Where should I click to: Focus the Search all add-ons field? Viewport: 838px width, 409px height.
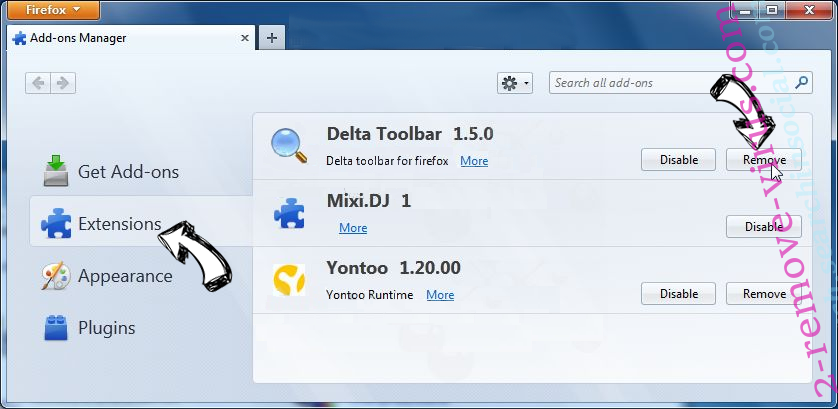668,84
